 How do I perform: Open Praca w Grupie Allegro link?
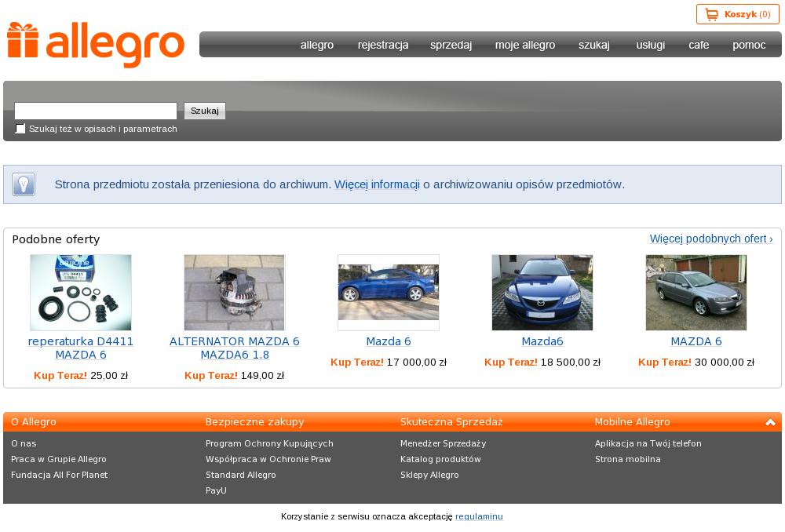pos(59,459)
